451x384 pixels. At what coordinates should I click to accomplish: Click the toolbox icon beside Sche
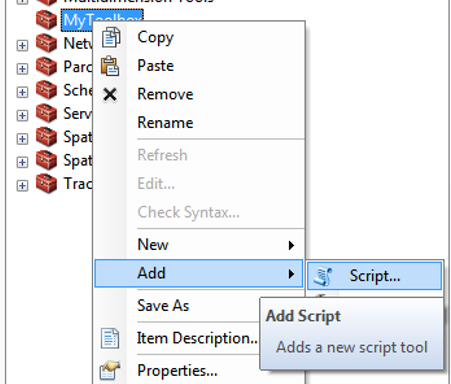pyautogui.click(x=46, y=90)
